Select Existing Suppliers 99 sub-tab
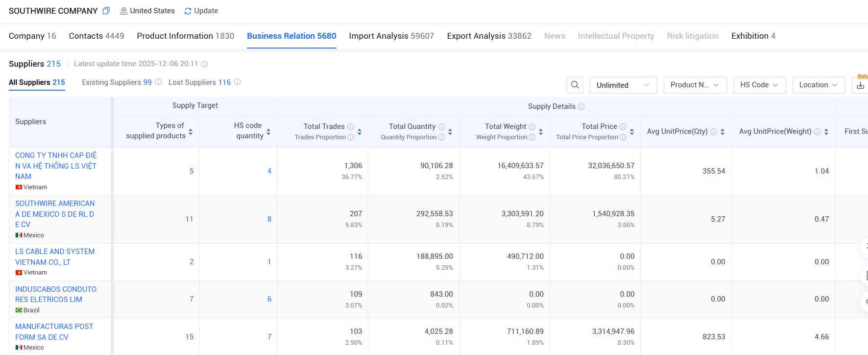 (x=117, y=82)
